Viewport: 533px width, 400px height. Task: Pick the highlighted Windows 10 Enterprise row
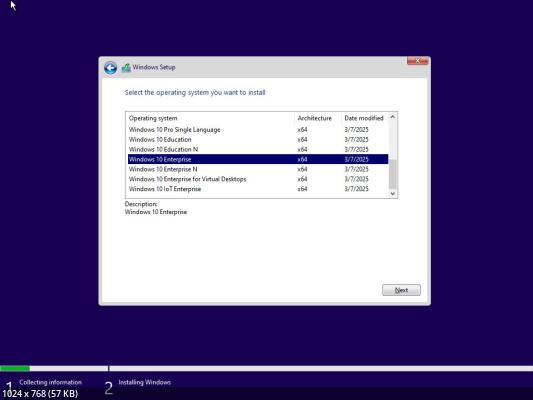click(258, 159)
